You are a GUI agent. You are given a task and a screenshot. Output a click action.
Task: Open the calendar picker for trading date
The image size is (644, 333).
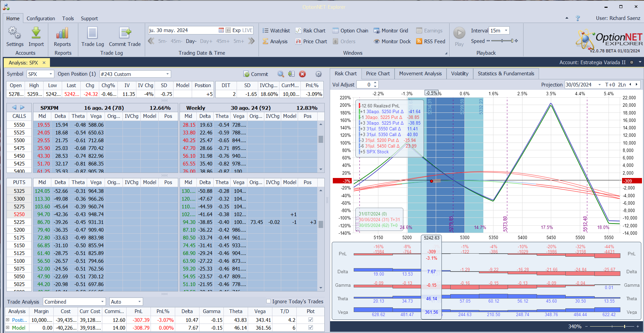(221, 30)
